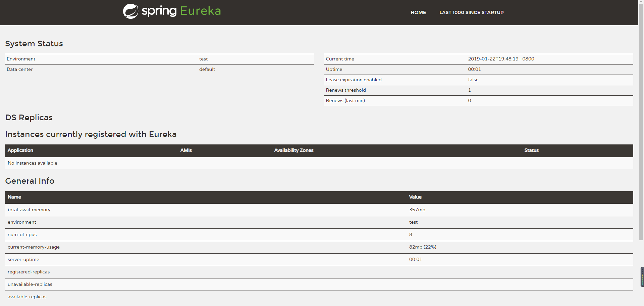
Task: Select the Environment value 'test'
Action: 203,59
